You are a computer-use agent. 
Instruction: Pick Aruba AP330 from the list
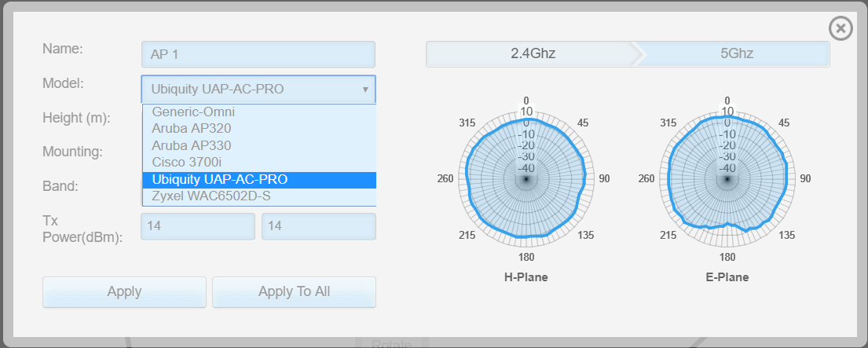192,145
